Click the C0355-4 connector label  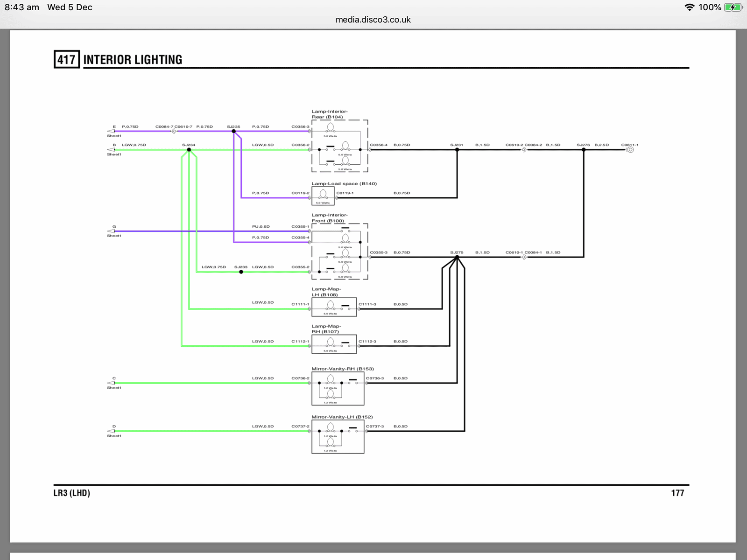coord(300,238)
